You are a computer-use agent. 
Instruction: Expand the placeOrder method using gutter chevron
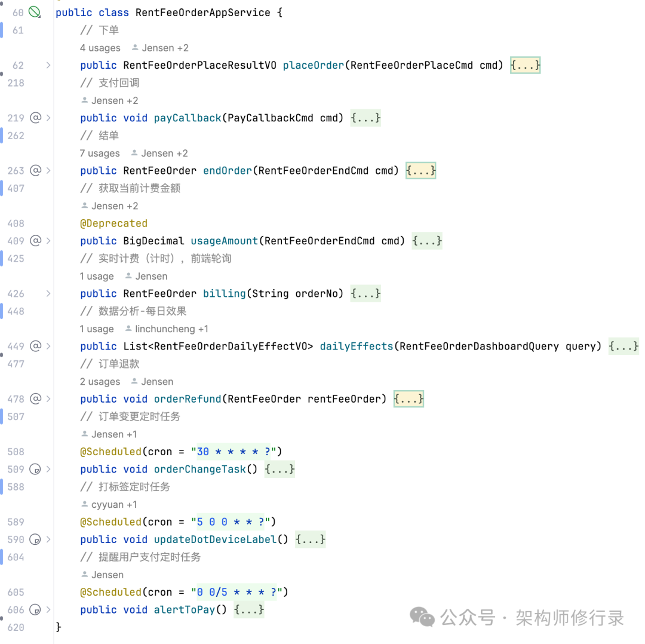(48, 65)
